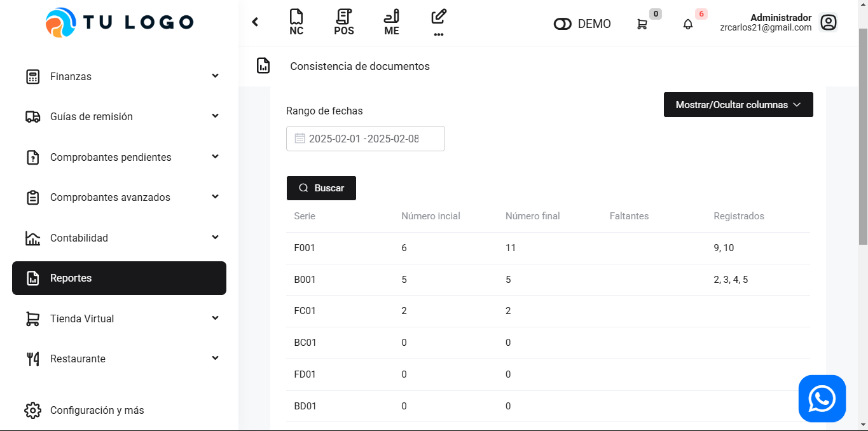Toggle the DEMO mode switch
Screen dimensions: 868x431
563,24
